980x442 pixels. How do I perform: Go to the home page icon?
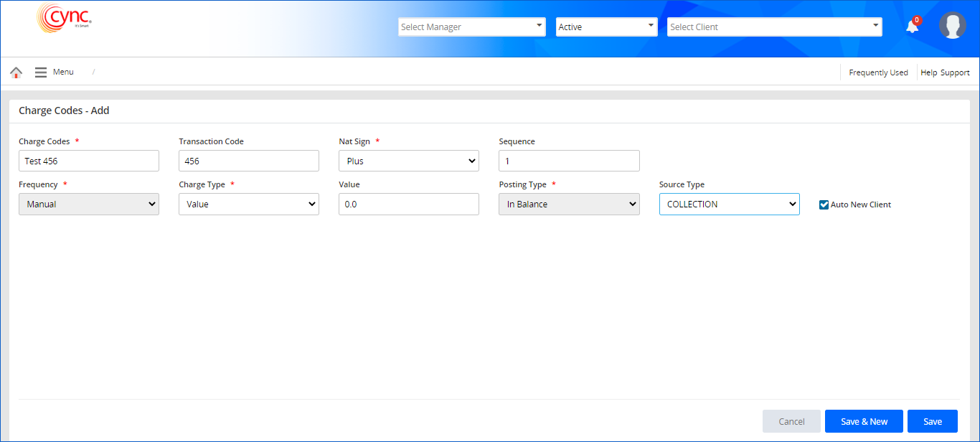(16, 72)
